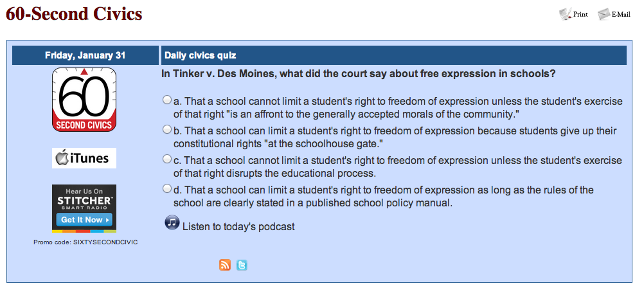Click the E-Mail envelope icon
The height and width of the screenshot is (288, 644).
point(604,14)
